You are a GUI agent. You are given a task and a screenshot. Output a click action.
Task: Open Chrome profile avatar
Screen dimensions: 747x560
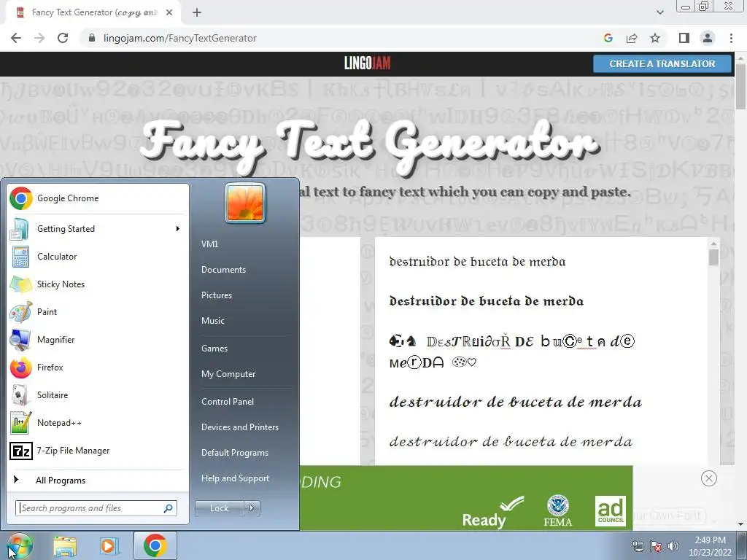[x=708, y=38]
